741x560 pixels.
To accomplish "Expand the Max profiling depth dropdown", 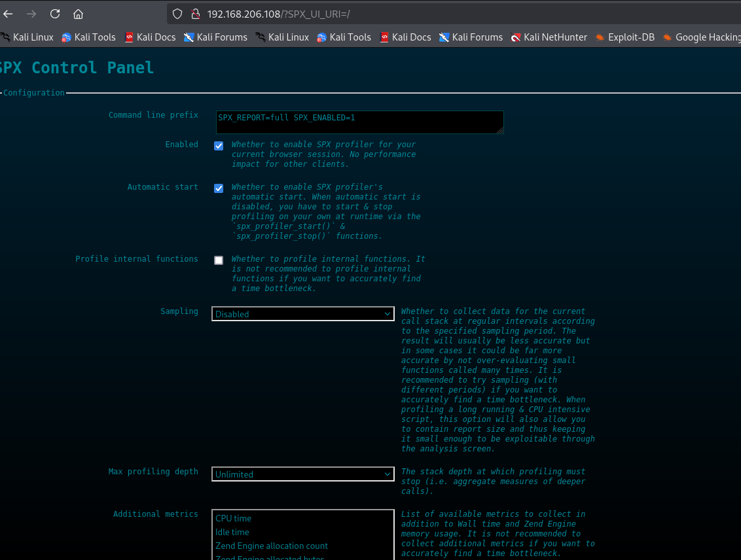I will tap(302, 474).
